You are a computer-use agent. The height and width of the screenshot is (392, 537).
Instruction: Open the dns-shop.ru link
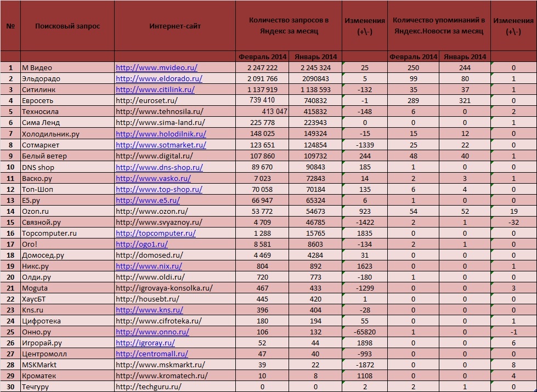coord(159,167)
